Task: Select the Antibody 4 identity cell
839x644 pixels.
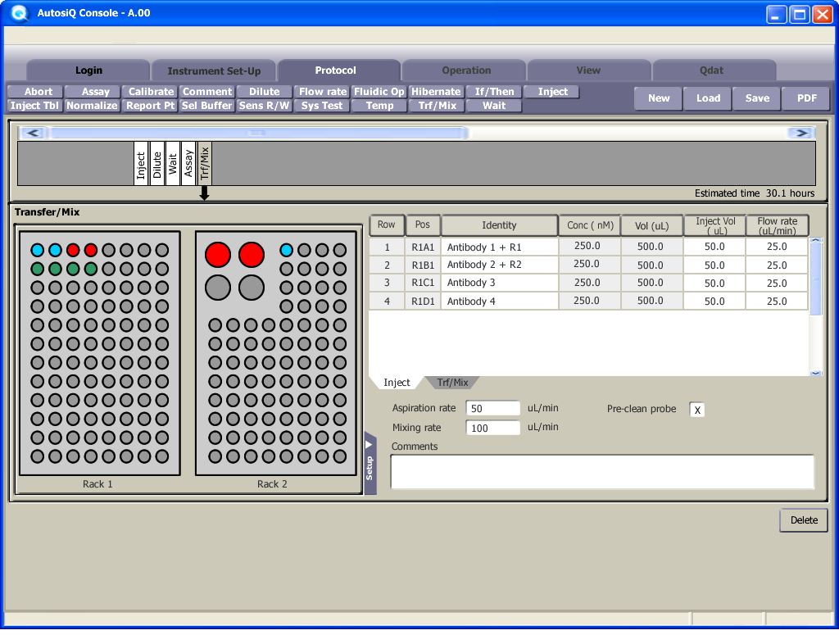Action: pos(499,302)
